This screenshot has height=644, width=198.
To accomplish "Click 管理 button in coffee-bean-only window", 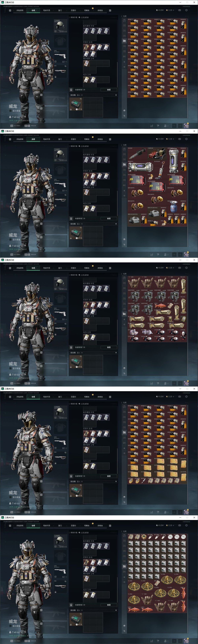I will (109, 90).
